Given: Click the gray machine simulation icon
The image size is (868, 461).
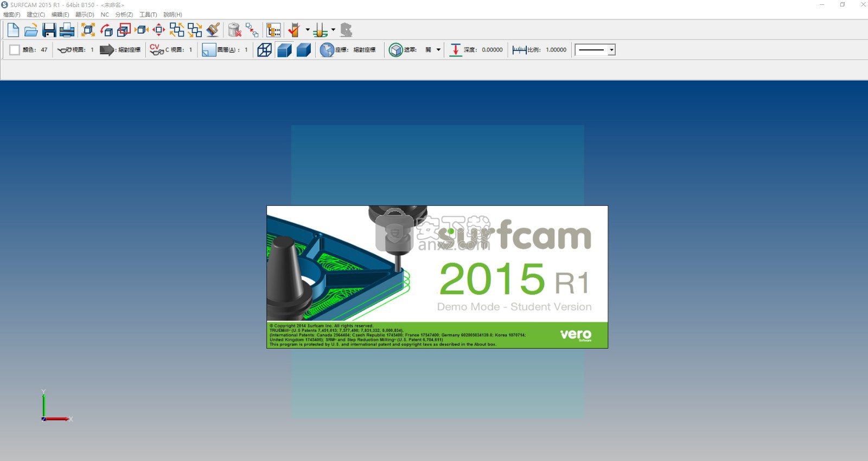Looking at the screenshot, I should 346,30.
